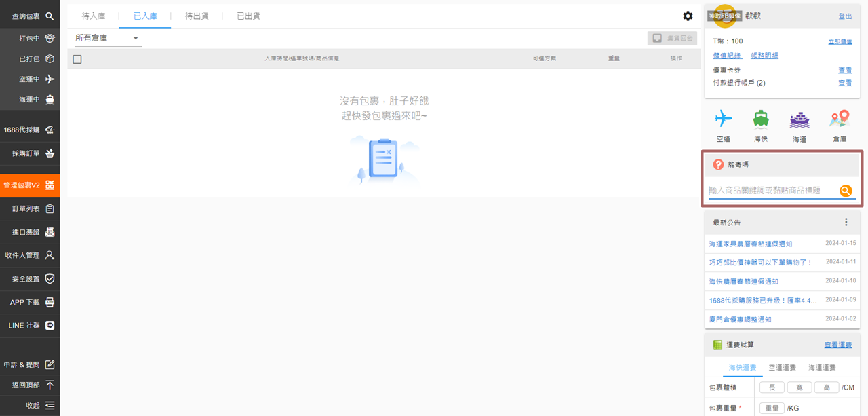Screen dimensions: 868x416
Task: Open the 帳務明細 link
Action: tap(764, 56)
